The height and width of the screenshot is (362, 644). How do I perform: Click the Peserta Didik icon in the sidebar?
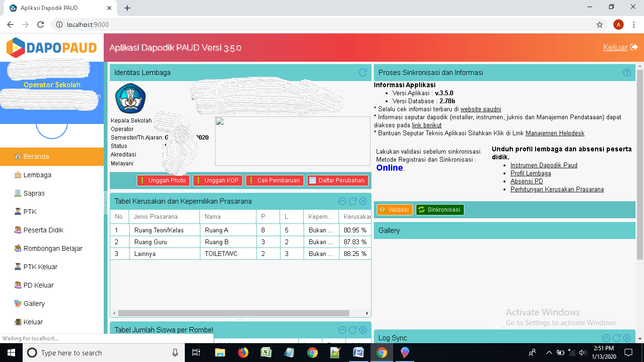tap(18, 230)
